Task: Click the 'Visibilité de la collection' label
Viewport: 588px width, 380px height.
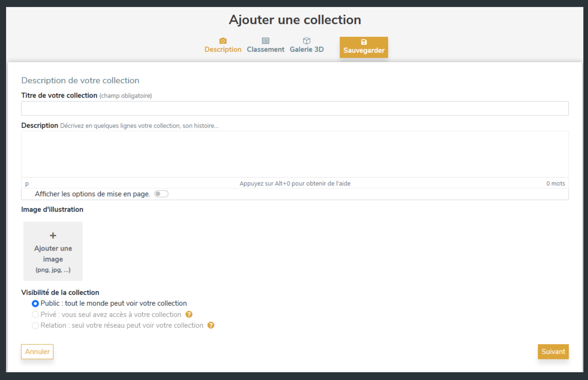Action: click(x=60, y=292)
